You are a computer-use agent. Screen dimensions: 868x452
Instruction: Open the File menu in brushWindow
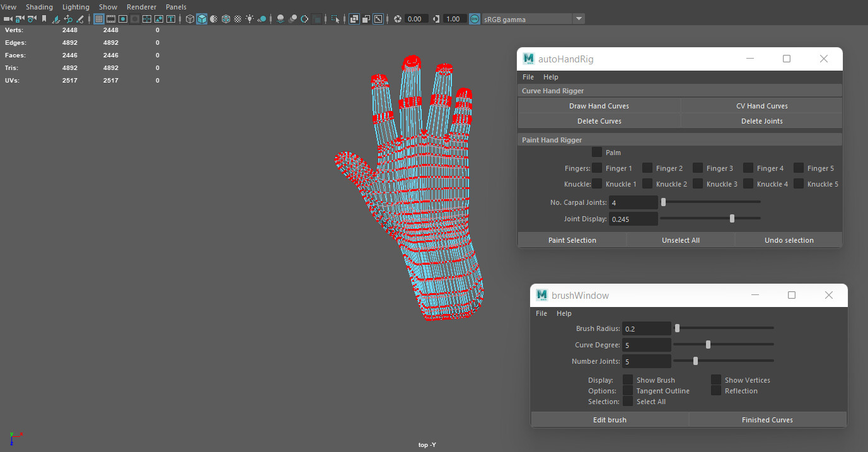pyautogui.click(x=541, y=313)
